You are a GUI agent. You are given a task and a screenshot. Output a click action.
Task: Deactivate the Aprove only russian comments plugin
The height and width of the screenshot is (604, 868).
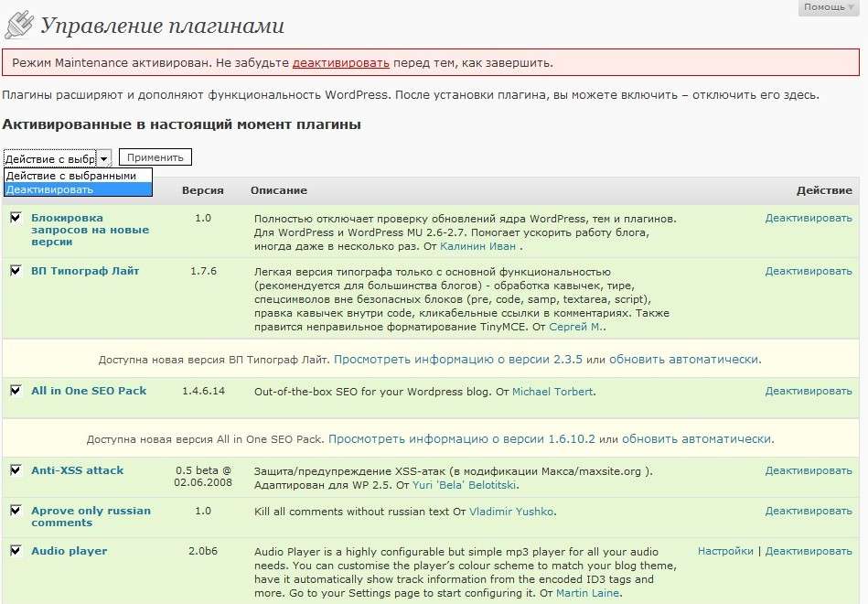click(809, 511)
